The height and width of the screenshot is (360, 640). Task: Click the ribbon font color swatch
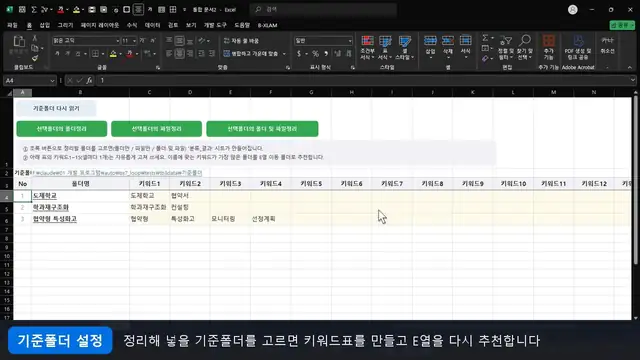[129, 54]
